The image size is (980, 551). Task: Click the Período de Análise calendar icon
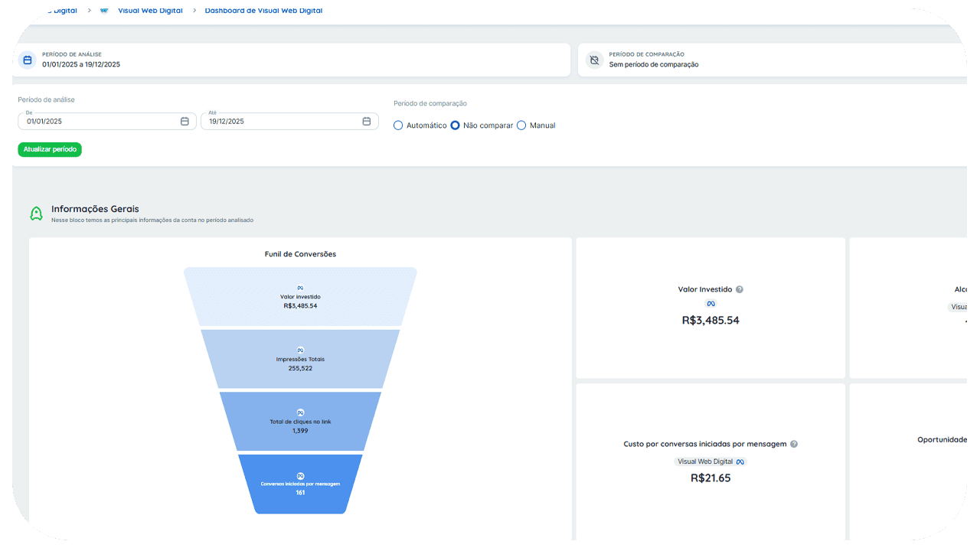pyautogui.click(x=28, y=60)
